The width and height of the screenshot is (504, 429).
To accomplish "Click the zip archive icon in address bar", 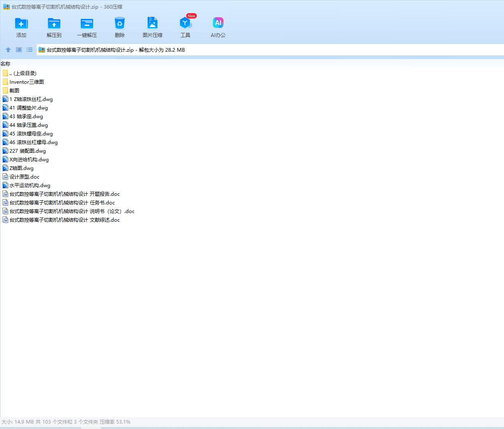I will click(41, 50).
